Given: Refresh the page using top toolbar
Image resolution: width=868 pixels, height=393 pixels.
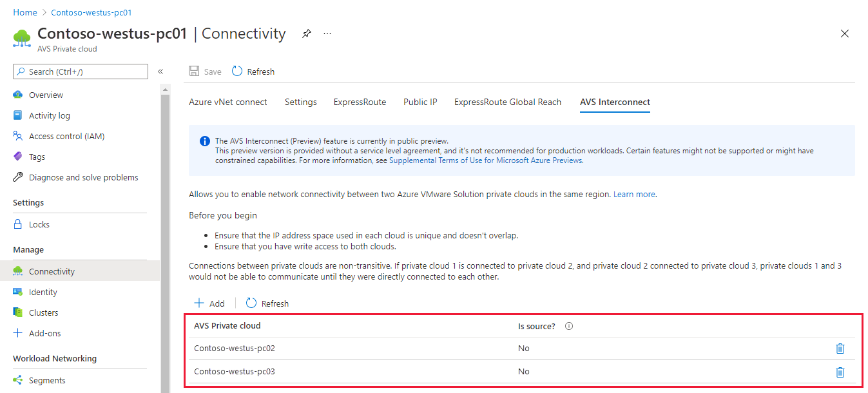Looking at the screenshot, I should click(253, 72).
